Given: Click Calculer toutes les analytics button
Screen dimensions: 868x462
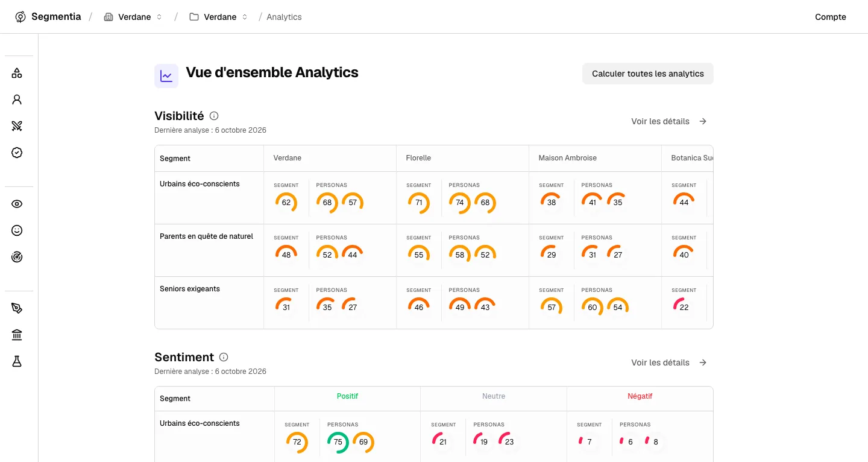Looking at the screenshot, I should pyautogui.click(x=648, y=74).
